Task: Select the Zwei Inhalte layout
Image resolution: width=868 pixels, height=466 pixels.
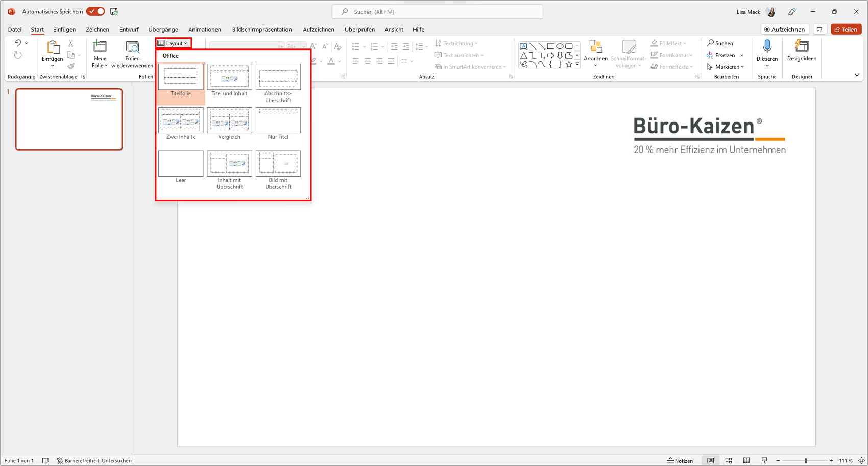Action: pos(181,124)
